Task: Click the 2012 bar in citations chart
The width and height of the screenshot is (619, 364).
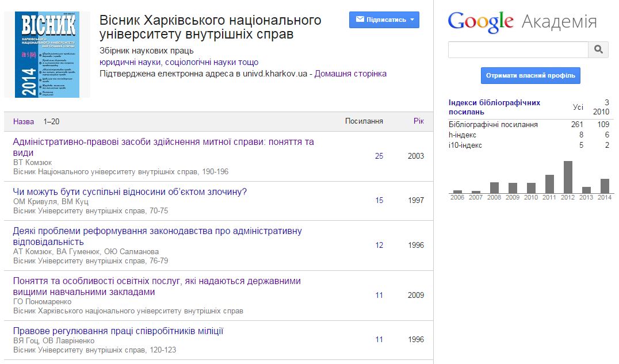Action: pyautogui.click(x=568, y=177)
